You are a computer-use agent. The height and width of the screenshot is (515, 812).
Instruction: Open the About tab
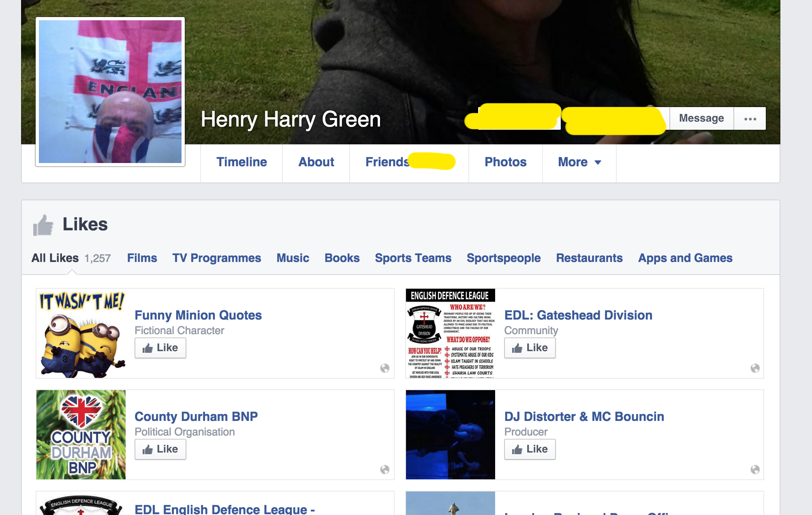[x=316, y=162]
